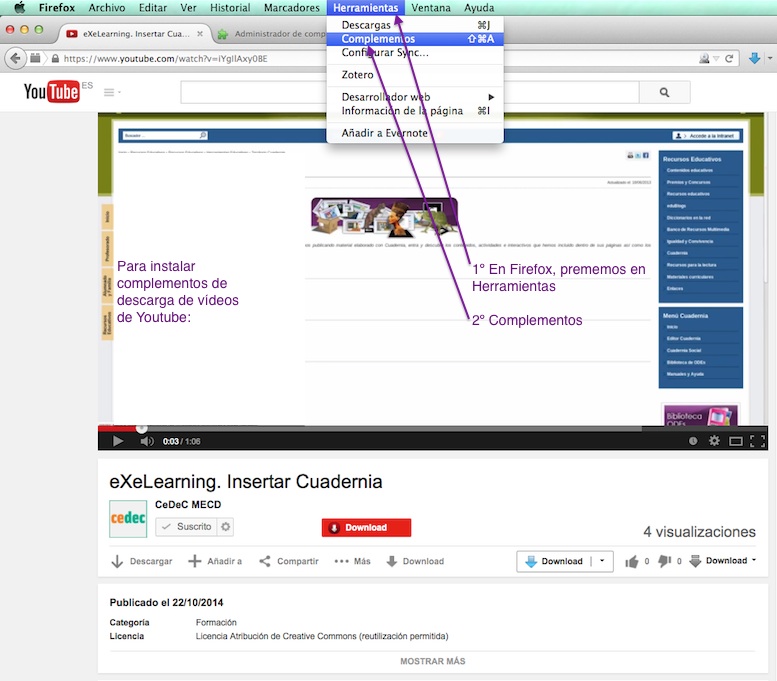
Task: Click the URL address field
Action: tap(188, 58)
